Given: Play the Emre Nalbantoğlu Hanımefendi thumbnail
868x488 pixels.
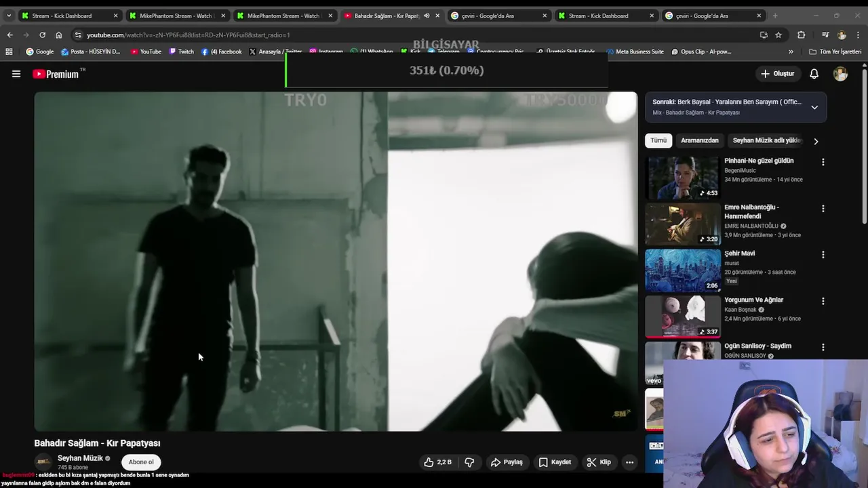Looking at the screenshot, I should pos(682,224).
